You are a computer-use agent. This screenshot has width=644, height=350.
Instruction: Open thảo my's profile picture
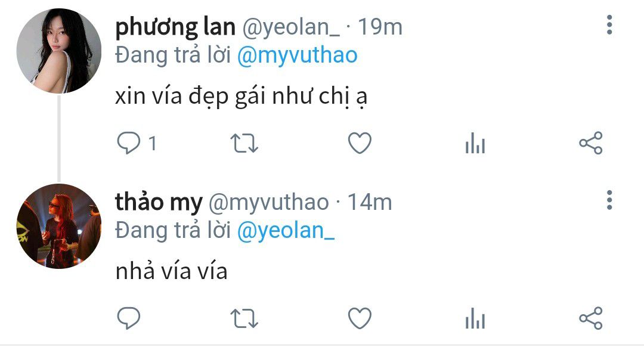click(x=58, y=226)
